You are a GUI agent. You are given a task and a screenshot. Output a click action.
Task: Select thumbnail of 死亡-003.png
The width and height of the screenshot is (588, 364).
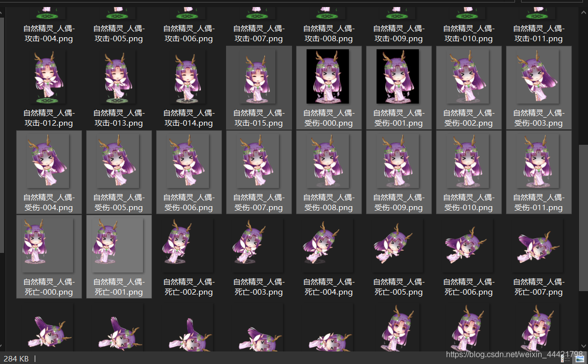258,246
